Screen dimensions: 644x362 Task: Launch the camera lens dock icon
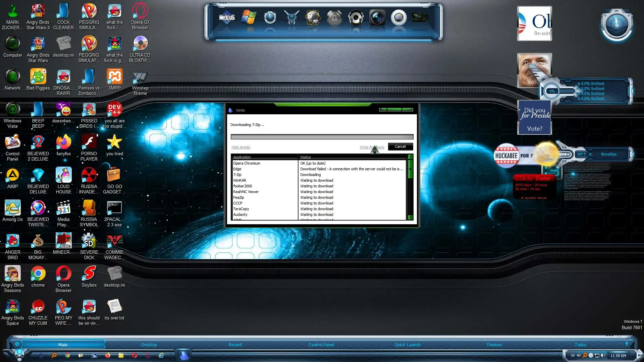377,17
